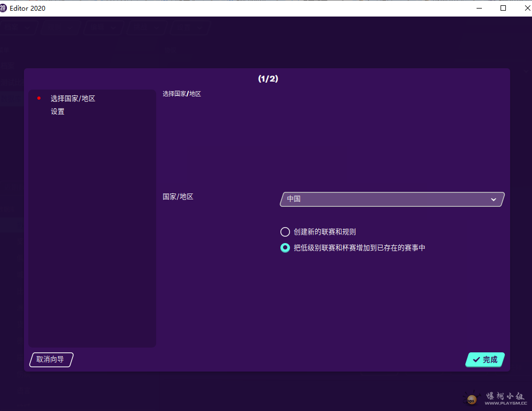Click the 国家/地区 field label

[x=178, y=197]
